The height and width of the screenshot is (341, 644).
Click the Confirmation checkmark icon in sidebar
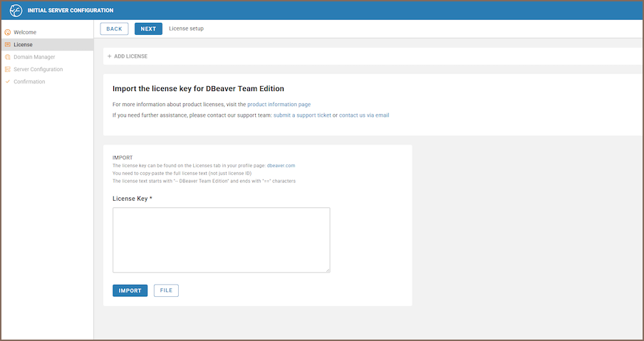pos(8,82)
